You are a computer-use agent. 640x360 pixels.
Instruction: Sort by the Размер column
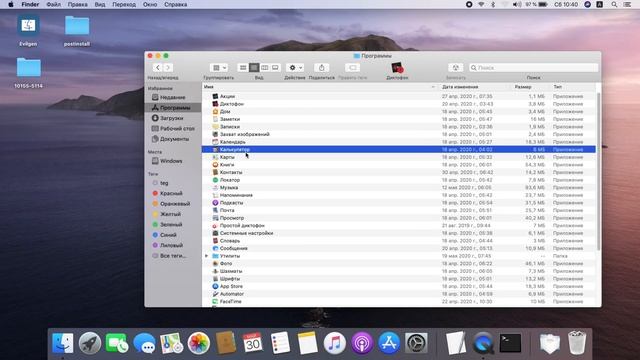tap(522, 87)
